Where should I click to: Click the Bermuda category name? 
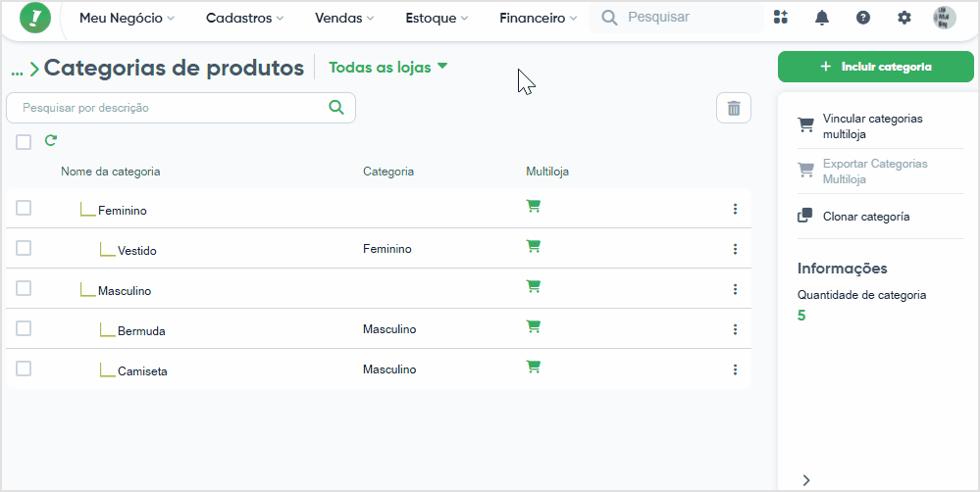tap(141, 331)
